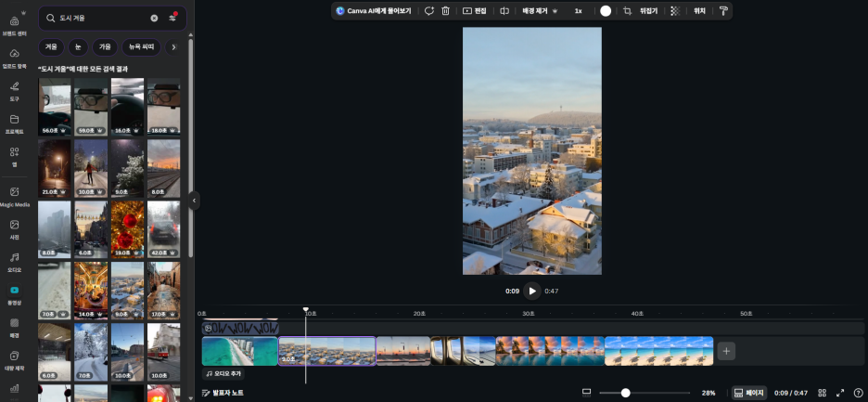Open search filter options icon
The height and width of the screenshot is (402, 868).
tap(172, 18)
